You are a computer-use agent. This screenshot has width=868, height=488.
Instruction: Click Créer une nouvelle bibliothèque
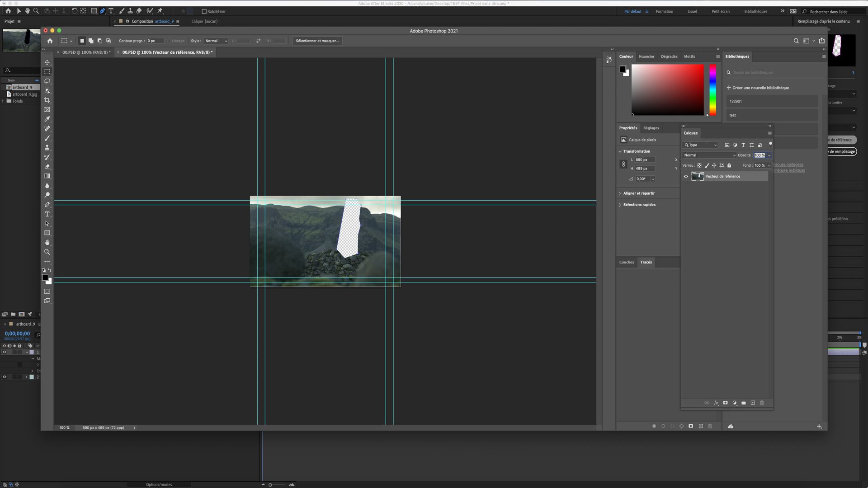pos(758,87)
